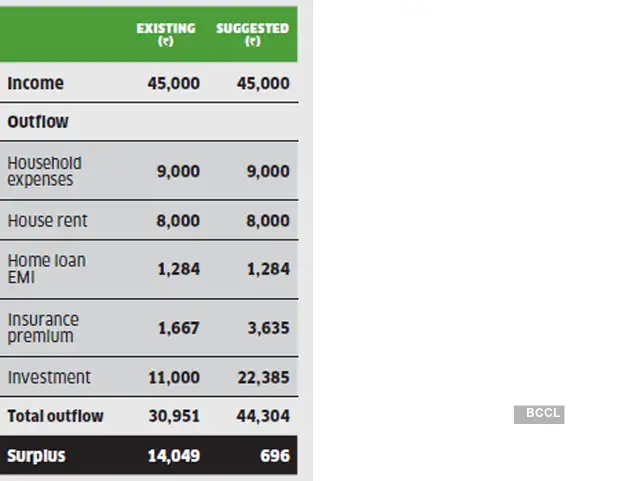Screen dimensions: 630x481
Task: Select suggested total outflow 44,304
Action: (x=263, y=416)
